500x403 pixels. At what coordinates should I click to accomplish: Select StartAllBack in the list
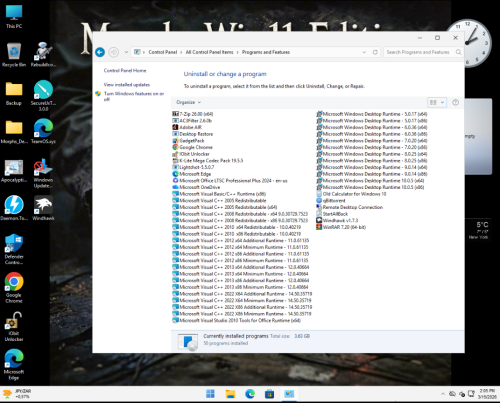[x=332, y=214]
